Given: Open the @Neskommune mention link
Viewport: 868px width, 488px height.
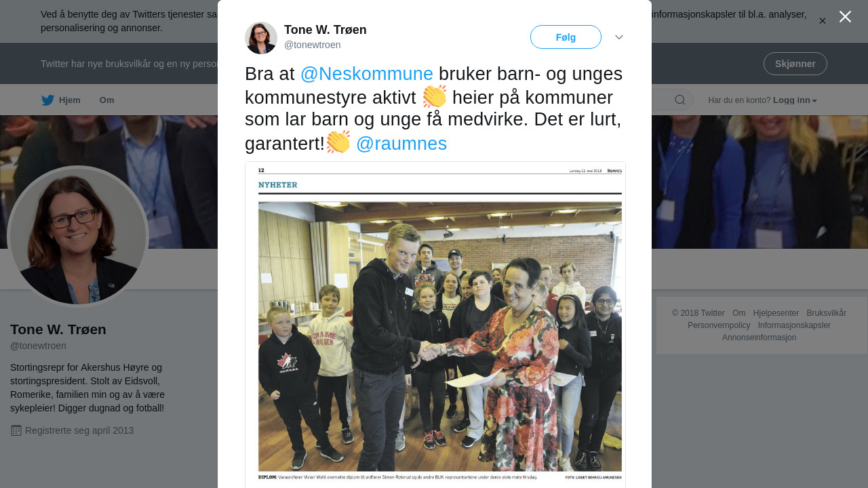Looking at the screenshot, I should [366, 74].
